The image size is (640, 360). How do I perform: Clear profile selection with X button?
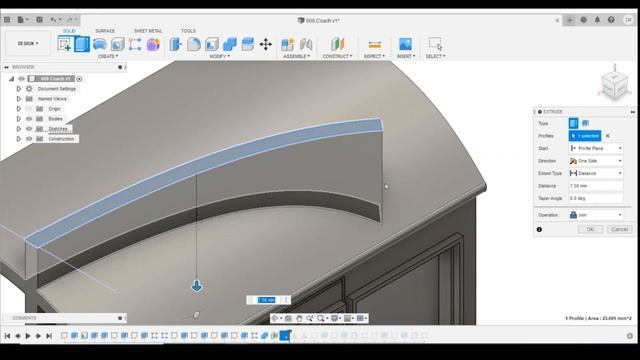point(607,136)
